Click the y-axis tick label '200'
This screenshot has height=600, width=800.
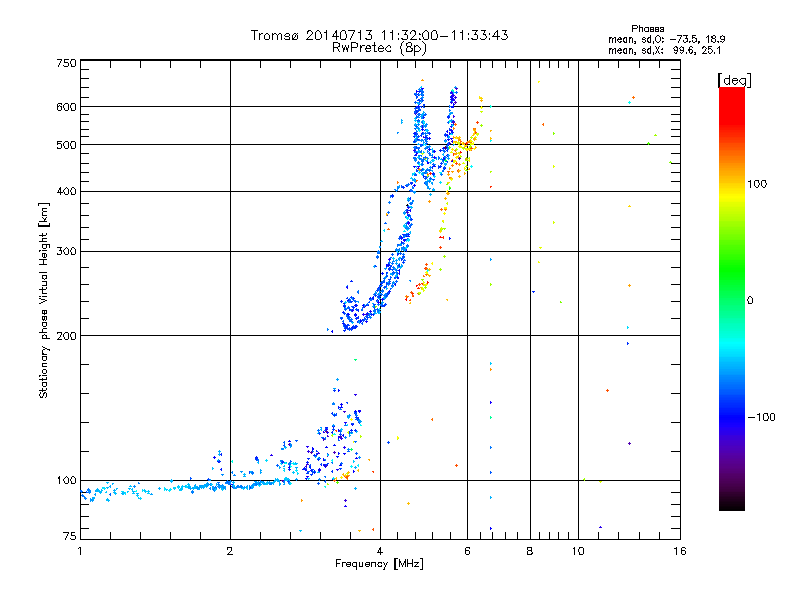tap(66, 336)
